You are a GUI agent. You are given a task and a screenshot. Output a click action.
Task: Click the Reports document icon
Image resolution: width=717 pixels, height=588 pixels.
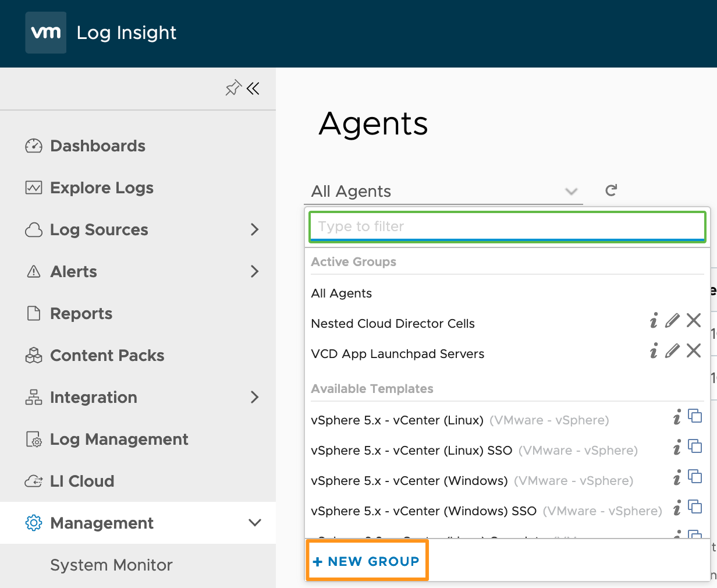point(34,313)
